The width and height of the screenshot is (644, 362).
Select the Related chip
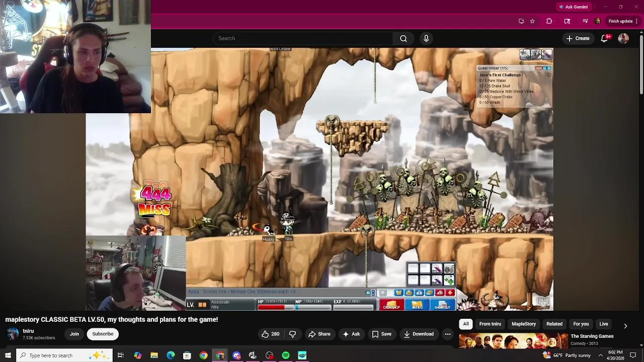tap(554, 324)
